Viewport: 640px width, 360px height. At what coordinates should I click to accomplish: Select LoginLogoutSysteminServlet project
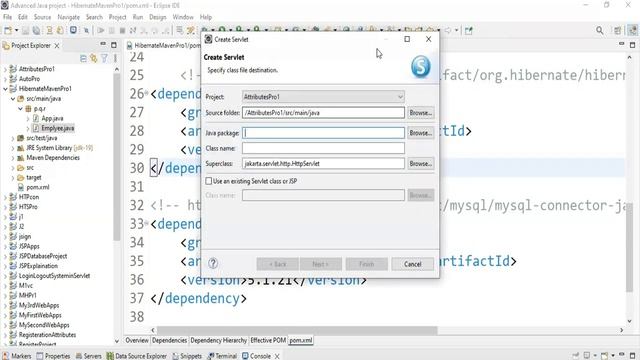[54, 276]
